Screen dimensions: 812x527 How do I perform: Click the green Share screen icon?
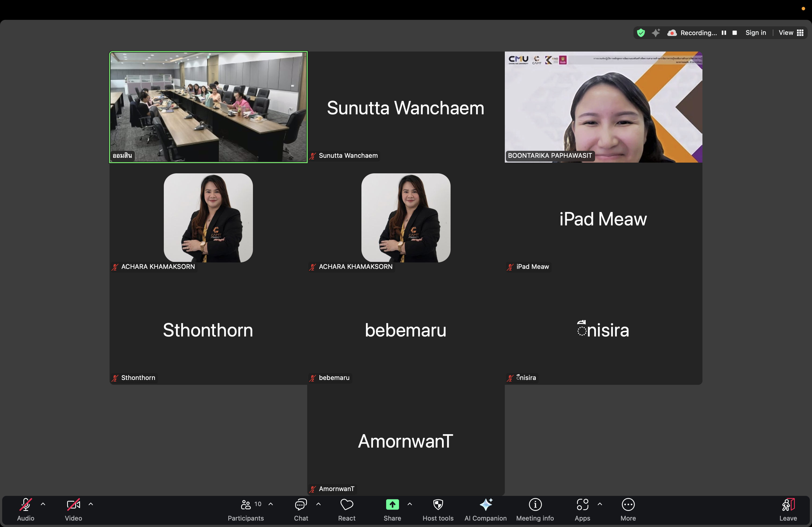click(392, 505)
